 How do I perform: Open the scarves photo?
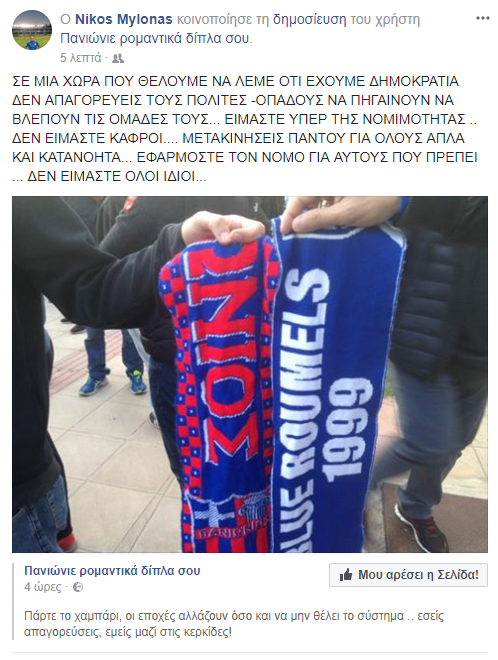pos(250,374)
